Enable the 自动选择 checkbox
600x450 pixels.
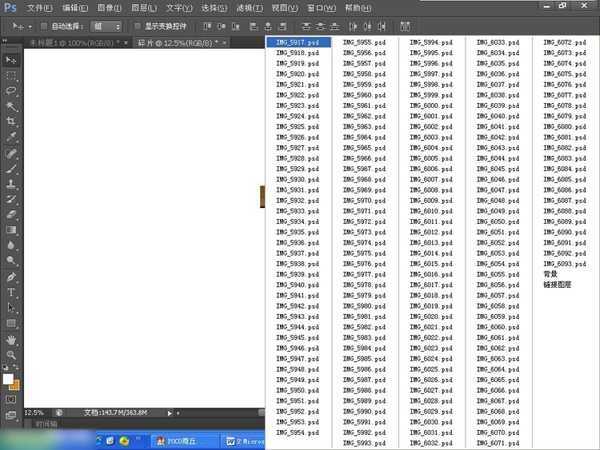click(x=46, y=26)
